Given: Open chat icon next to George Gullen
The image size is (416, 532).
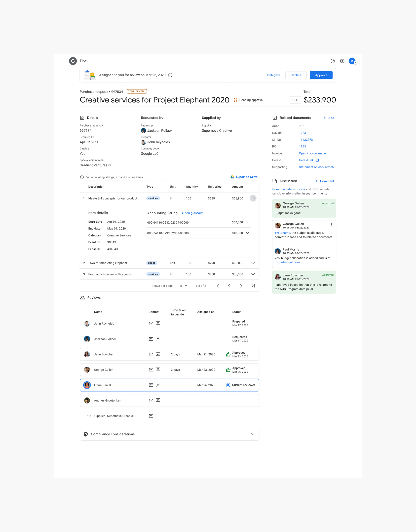Looking at the screenshot, I should pyautogui.click(x=158, y=370).
